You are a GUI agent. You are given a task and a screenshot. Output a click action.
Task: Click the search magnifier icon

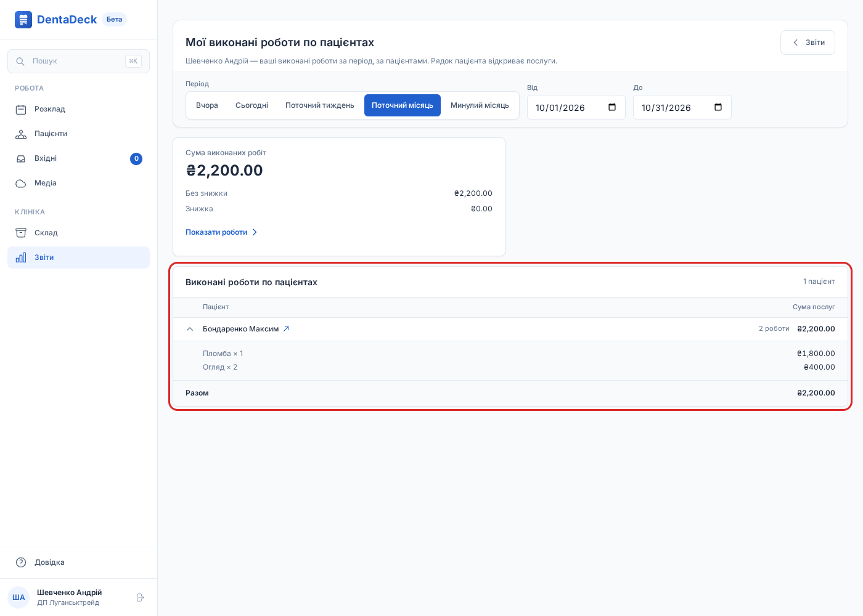(x=20, y=62)
